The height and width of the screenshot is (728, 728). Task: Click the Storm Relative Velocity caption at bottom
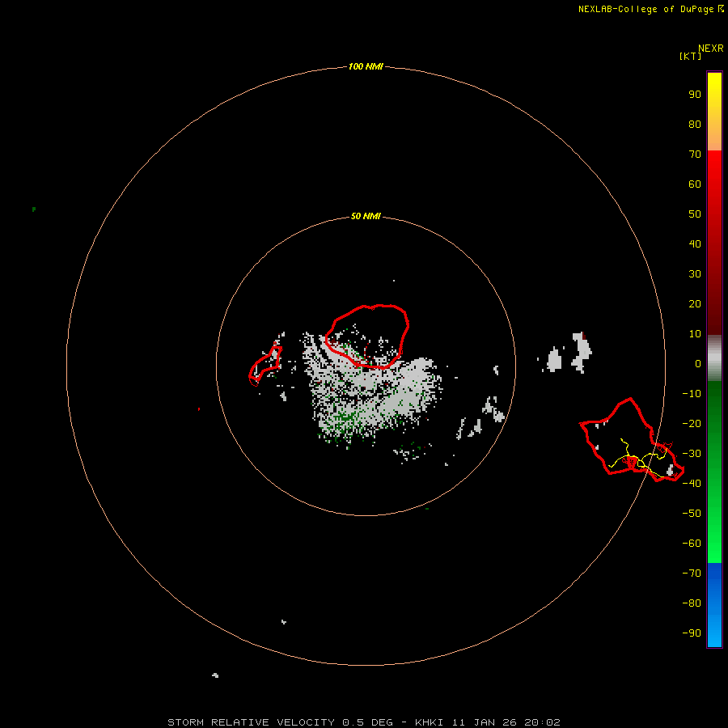tap(363, 722)
